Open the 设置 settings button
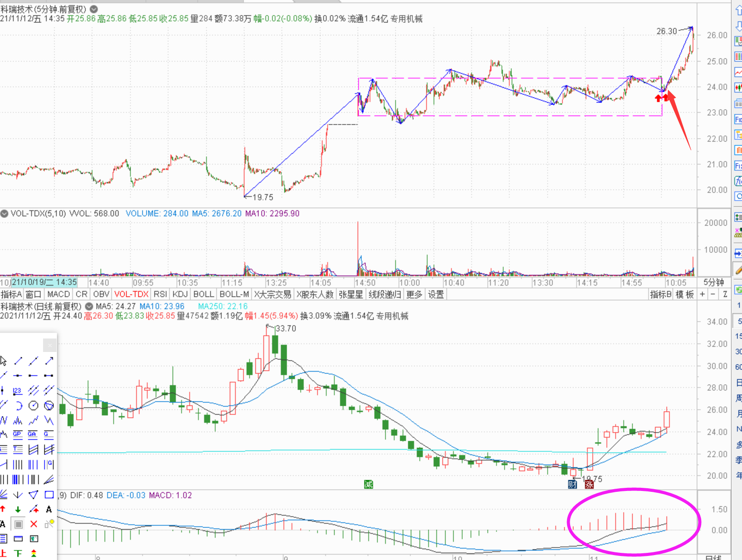Screen dimensions: 742x560 point(436,294)
